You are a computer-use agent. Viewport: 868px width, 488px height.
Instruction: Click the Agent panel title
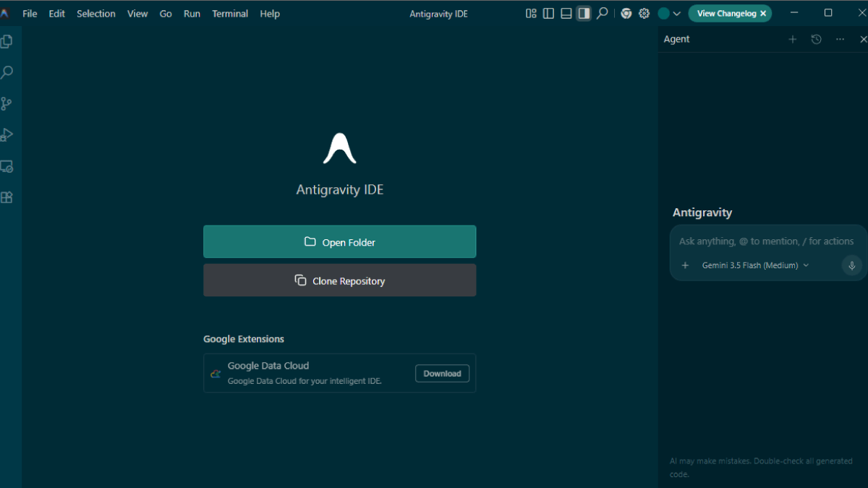coord(676,40)
